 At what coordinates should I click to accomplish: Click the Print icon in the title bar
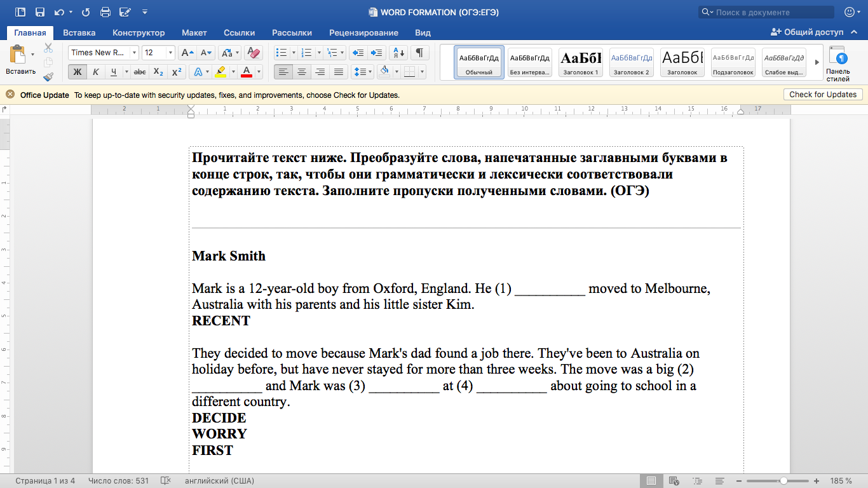(x=105, y=12)
